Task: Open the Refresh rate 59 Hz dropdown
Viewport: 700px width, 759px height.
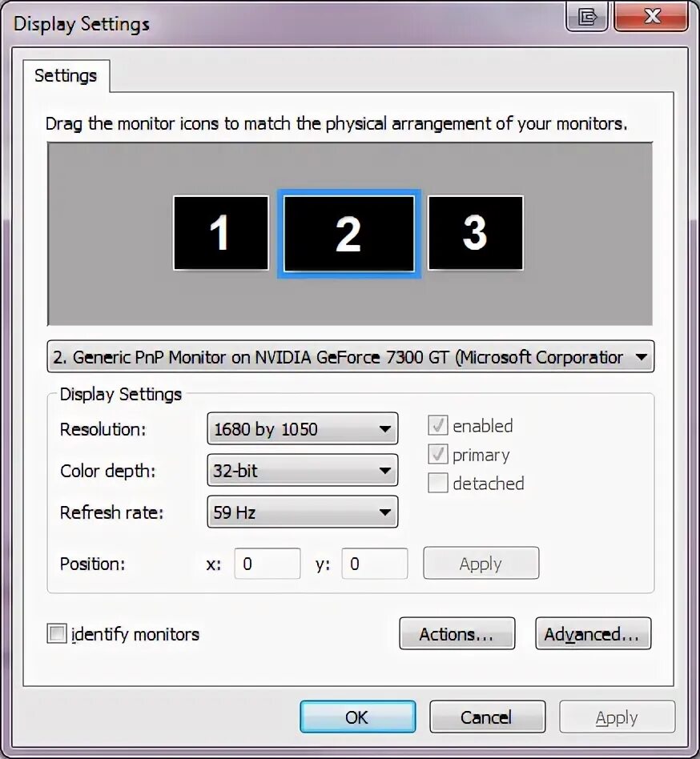Action: pos(303,512)
